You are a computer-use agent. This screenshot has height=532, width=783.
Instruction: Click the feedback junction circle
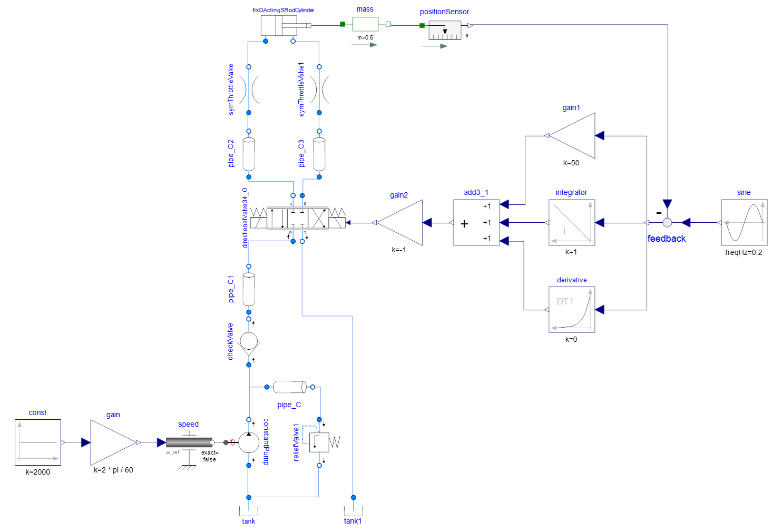(667, 222)
